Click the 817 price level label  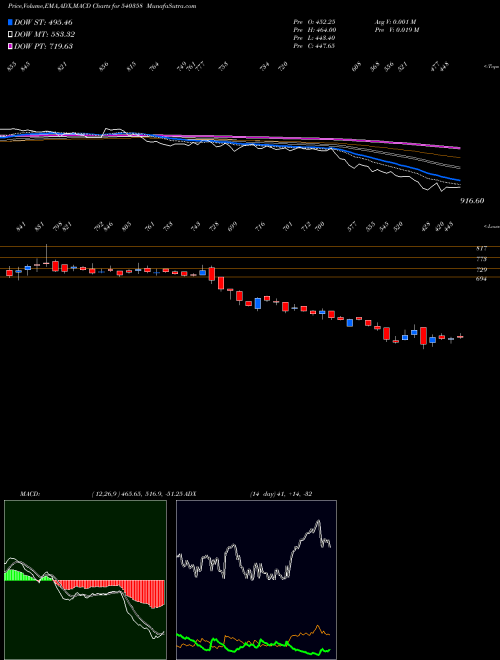[482, 249]
